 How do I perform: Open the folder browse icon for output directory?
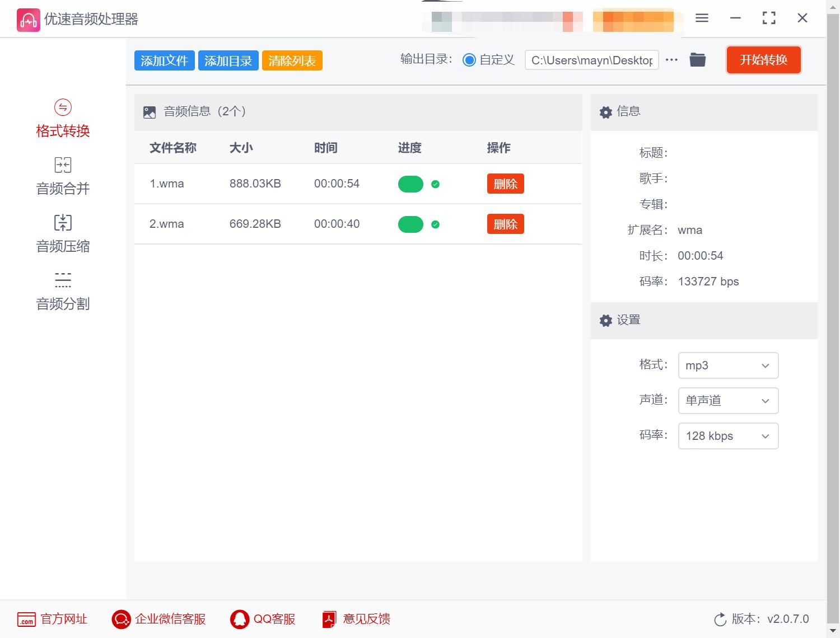click(x=697, y=59)
